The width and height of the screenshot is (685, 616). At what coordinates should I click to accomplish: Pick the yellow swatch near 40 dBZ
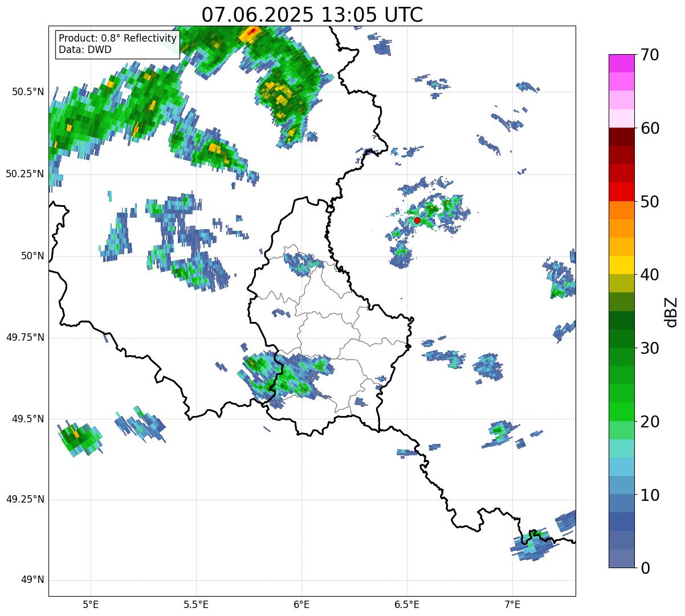[x=622, y=265]
